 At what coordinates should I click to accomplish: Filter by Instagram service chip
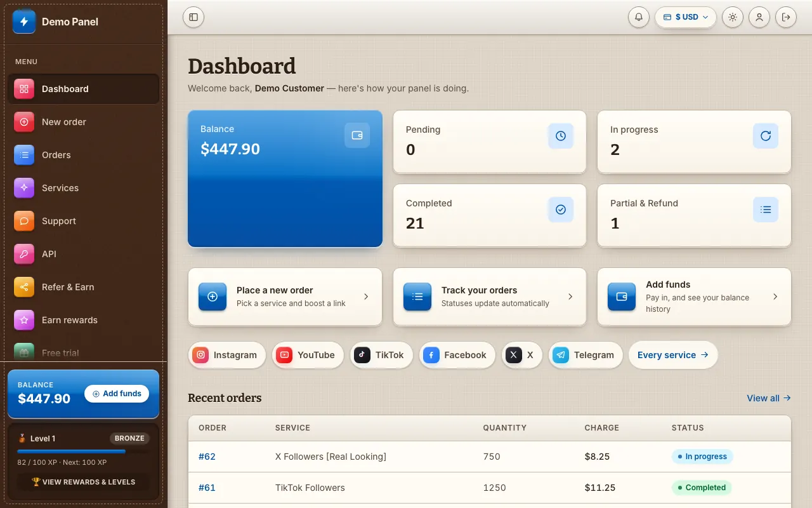(x=226, y=355)
